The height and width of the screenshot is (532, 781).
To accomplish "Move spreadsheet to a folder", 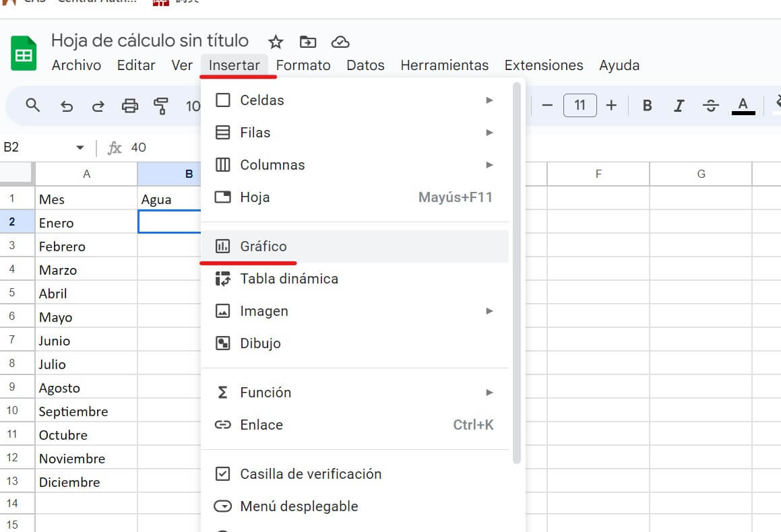I will [307, 42].
